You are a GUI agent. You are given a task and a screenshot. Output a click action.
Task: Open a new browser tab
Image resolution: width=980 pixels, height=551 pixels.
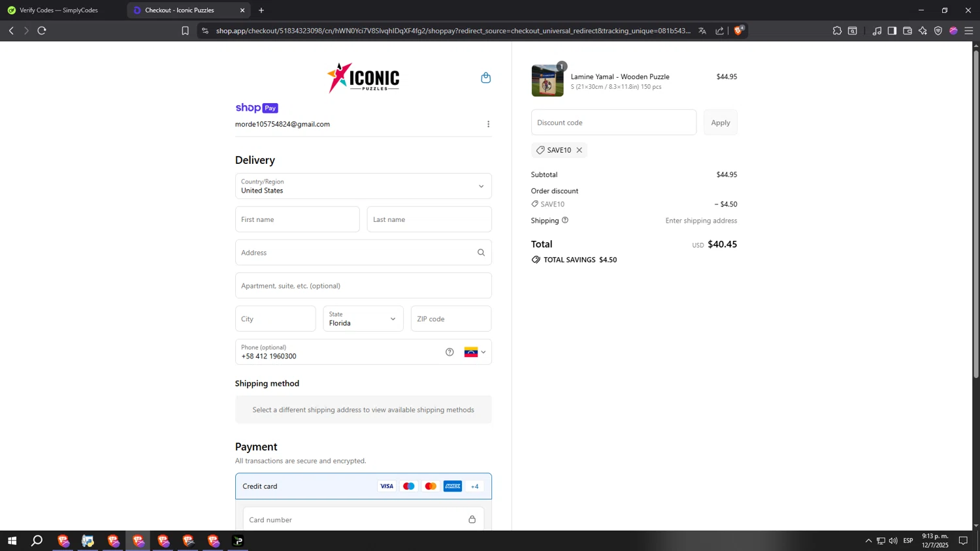(x=261, y=10)
